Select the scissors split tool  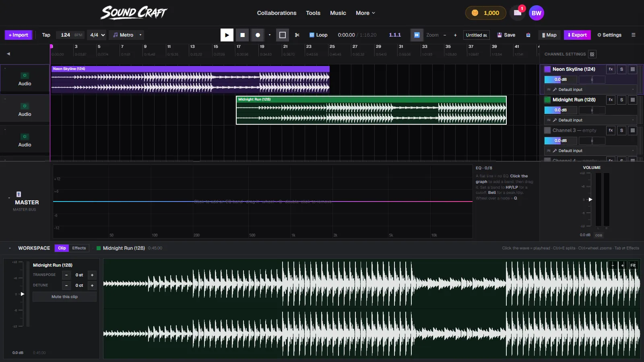click(x=297, y=35)
